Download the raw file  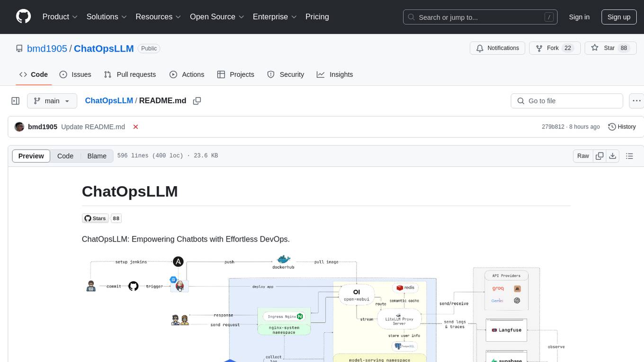[x=612, y=156]
